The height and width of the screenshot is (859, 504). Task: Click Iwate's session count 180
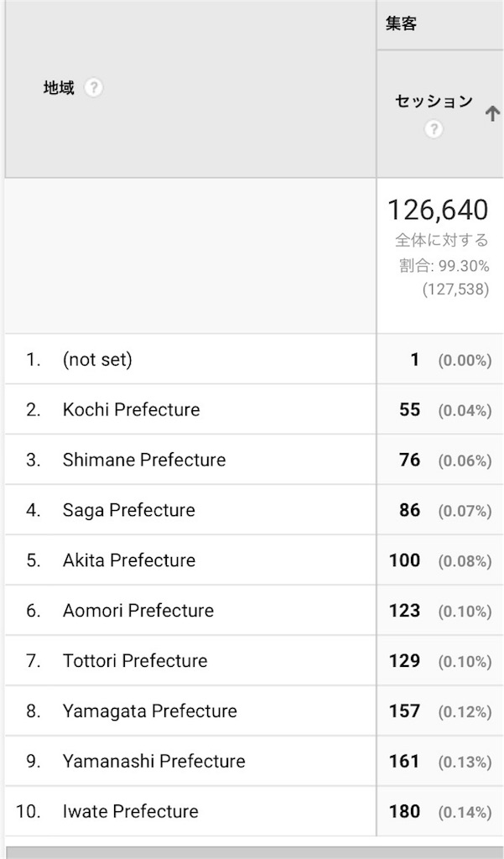pyautogui.click(x=405, y=811)
